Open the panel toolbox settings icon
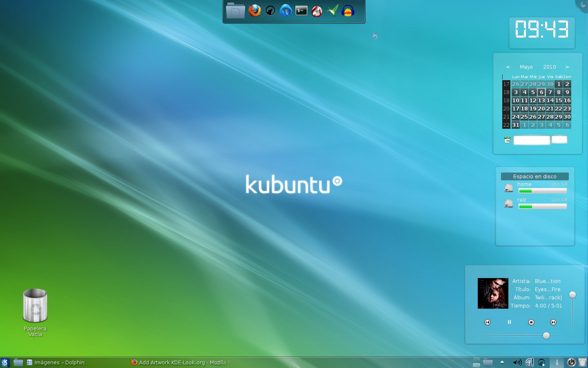 pyautogui.click(x=583, y=362)
